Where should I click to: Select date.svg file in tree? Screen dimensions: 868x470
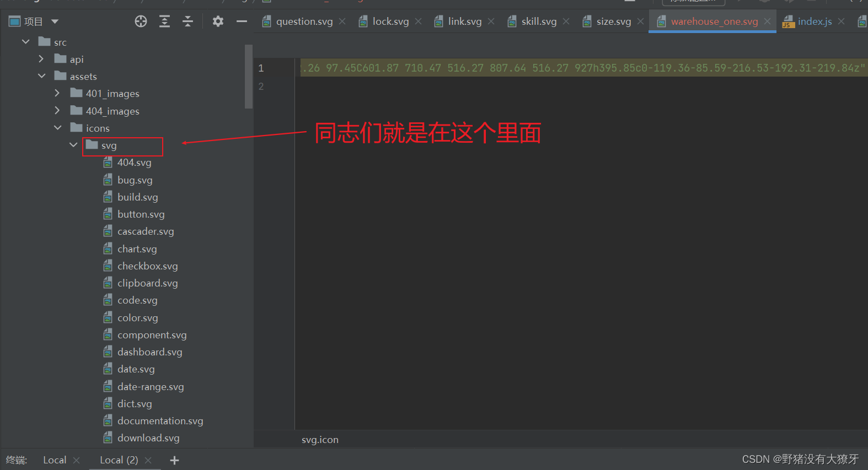pos(136,369)
